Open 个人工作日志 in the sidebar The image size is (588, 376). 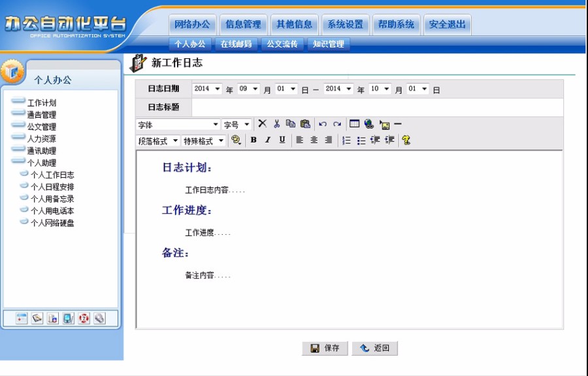(52, 175)
